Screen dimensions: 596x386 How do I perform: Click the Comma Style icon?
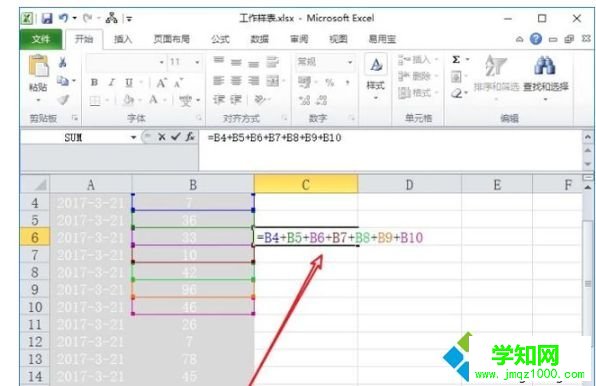coord(347,82)
